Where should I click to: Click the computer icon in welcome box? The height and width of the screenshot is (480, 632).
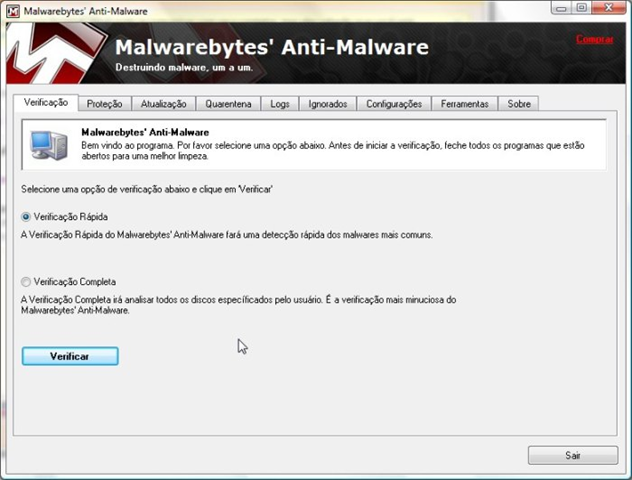point(49,144)
